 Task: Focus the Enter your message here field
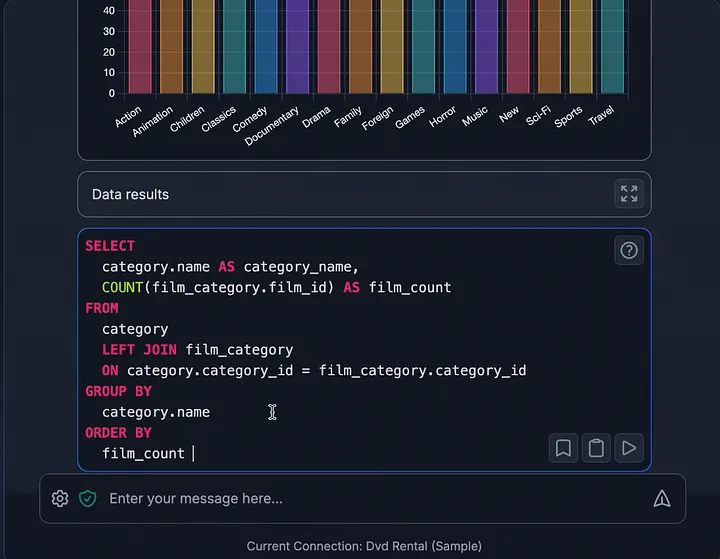pos(363,498)
